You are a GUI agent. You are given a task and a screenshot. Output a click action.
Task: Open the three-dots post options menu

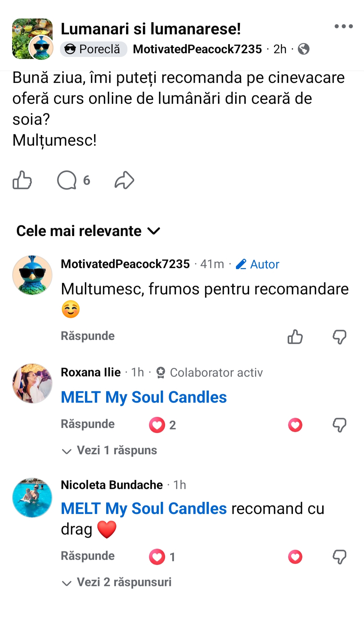(x=343, y=26)
